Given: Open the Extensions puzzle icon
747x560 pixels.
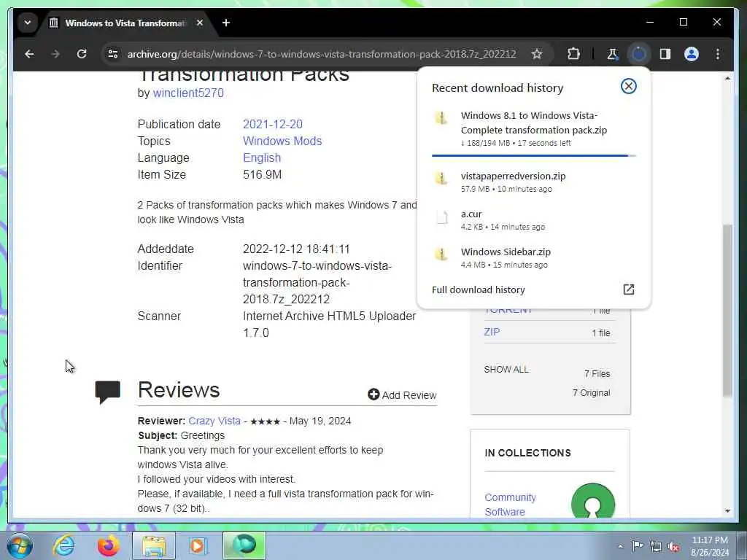Looking at the screenshot, I should [x=573, y=54].
